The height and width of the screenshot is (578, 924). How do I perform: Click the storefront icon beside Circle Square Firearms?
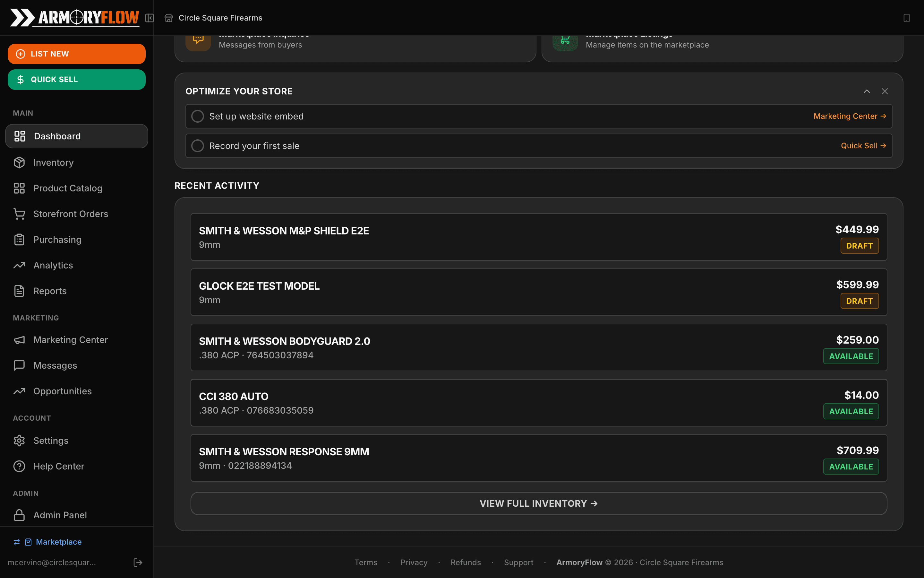pyautogui.click(x=168, y=18)
